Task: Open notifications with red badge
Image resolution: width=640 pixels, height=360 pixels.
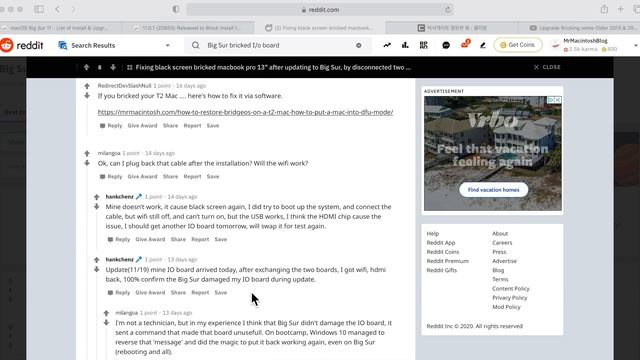Action: point(465,44)
